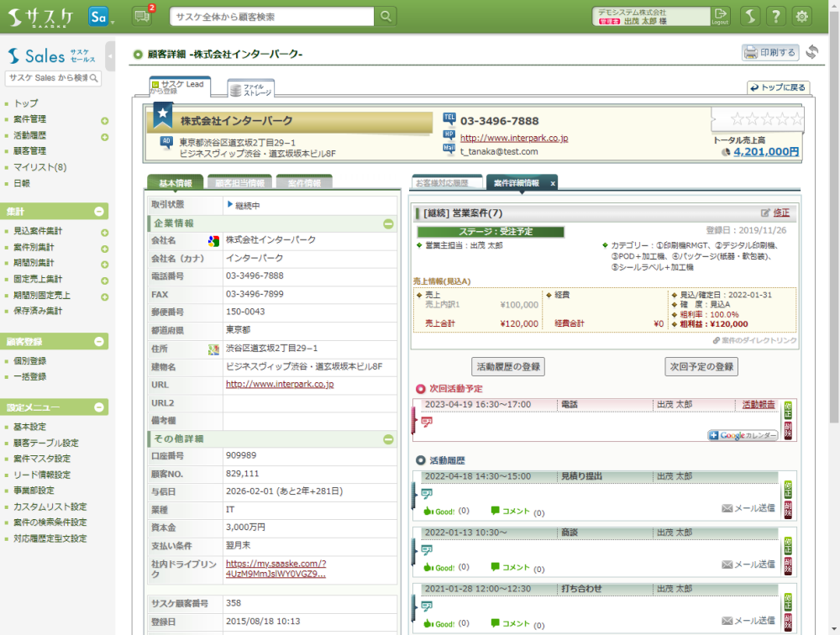Collapse the 集計 sidebar section
Viewport: 840px width, 635px height.
(99, 212)
